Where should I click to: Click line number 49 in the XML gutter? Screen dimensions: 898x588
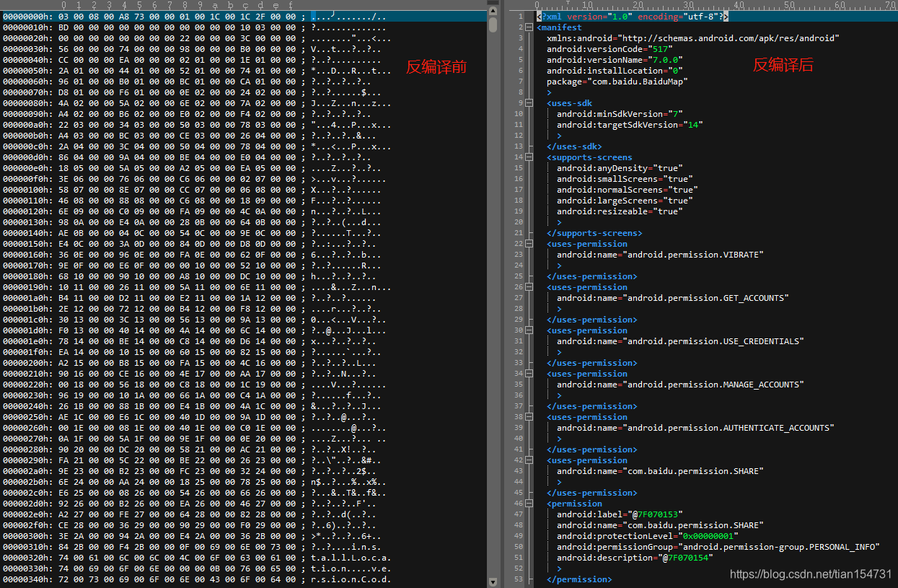pyautogui.click(x=518, y=536)
